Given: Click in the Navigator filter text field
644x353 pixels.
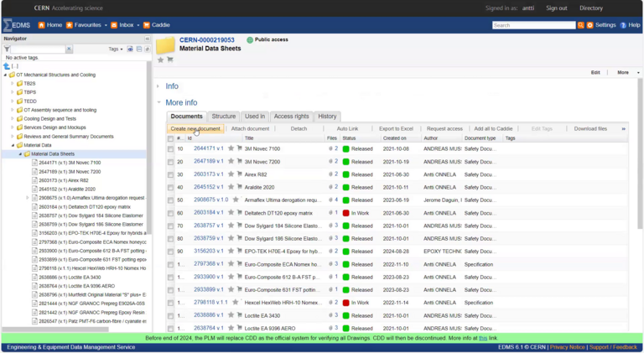Looking at the screenshot, I should point(39,49).
